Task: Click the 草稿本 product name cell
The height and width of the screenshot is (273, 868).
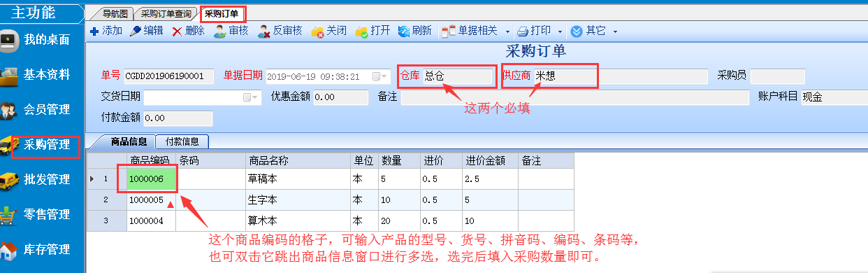Action: 298,178
